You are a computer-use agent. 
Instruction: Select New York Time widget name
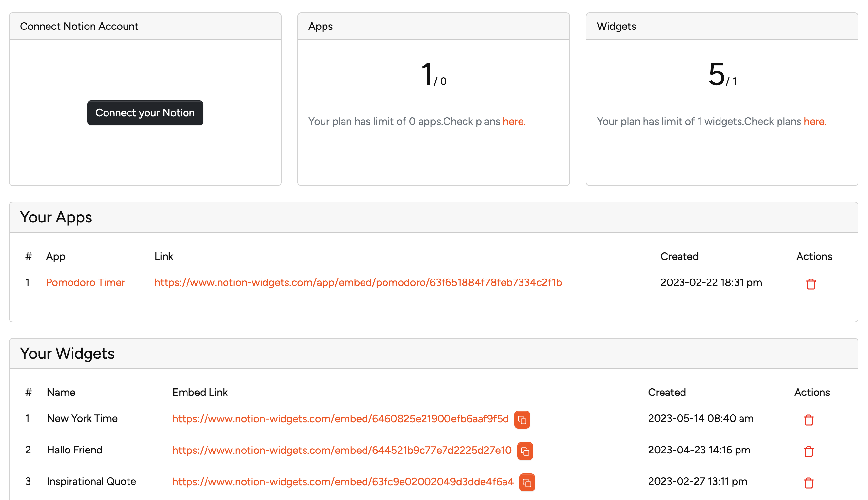coord(82,418)
